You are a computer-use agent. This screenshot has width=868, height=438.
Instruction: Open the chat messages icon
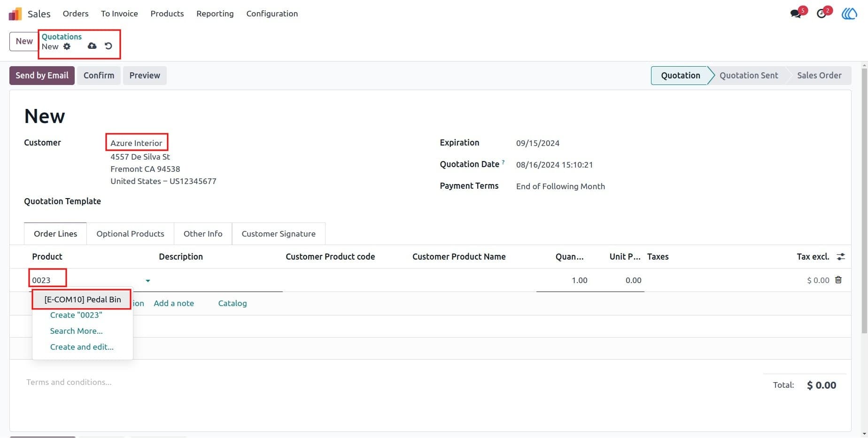point(796,13)
